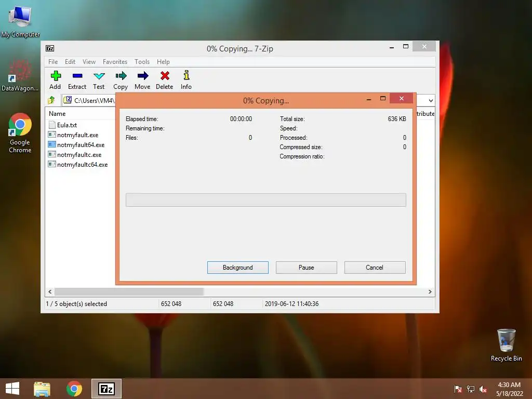Click the copying progress bar
This screenshot has width=532, height=399.
click(265, 200)
